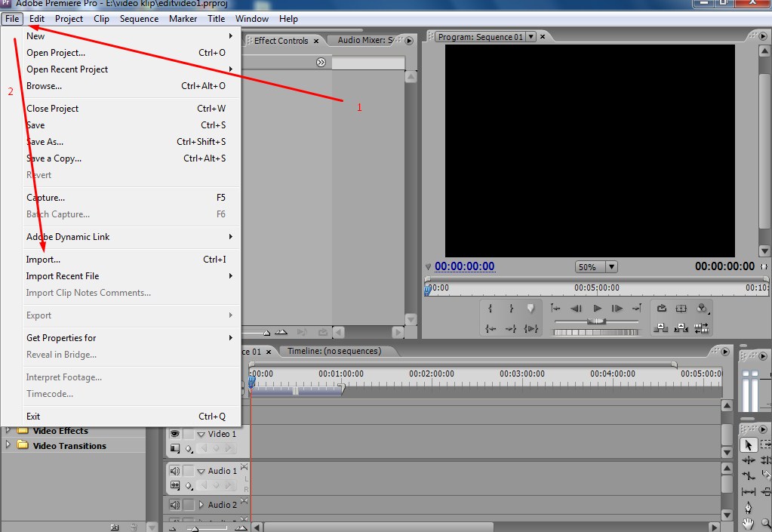Open Import Recent File submenu
The width and height of the screenshot is (772, 532).
[x=130, y=276]
